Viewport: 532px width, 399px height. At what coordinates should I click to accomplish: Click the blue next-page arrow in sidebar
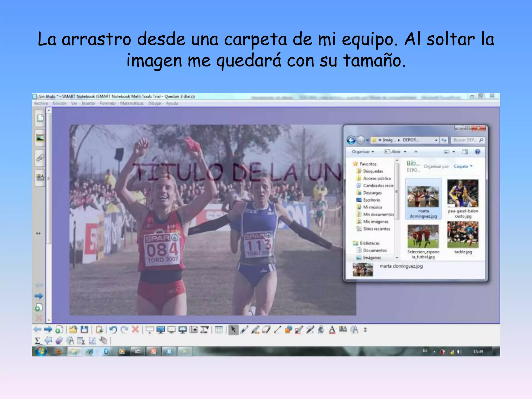pyautogui.click(x=39, y=296)
